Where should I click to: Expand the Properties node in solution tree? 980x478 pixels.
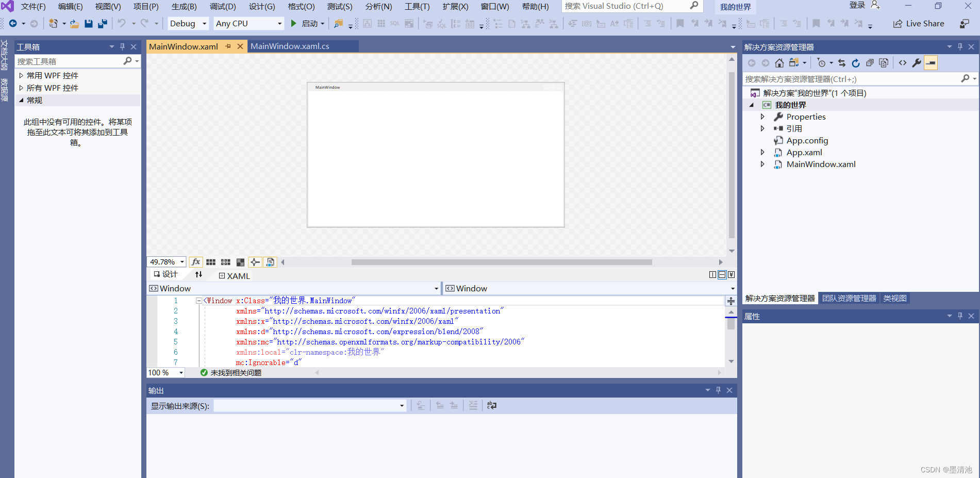click(763, 117)
